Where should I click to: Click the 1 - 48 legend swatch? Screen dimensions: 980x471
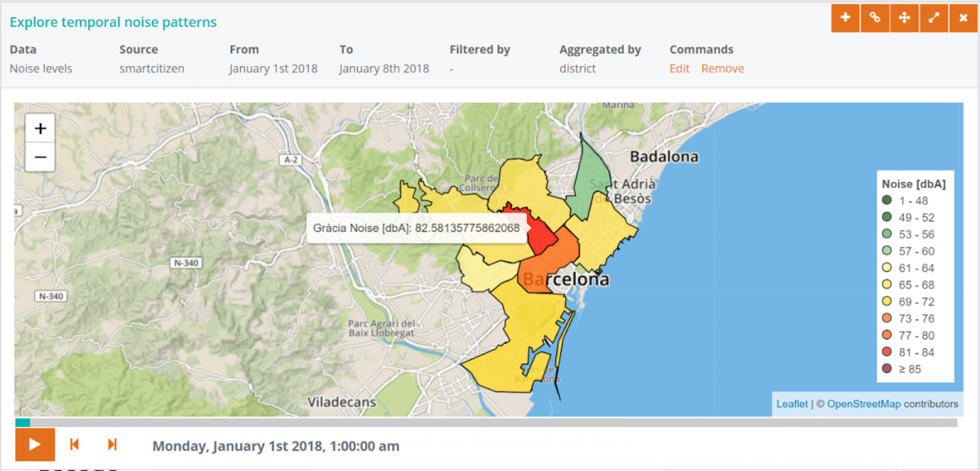point(886,201)
